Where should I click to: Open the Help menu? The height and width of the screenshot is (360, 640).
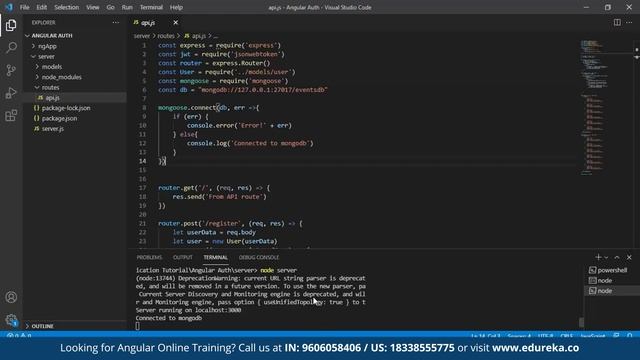[x=176, y=7]
